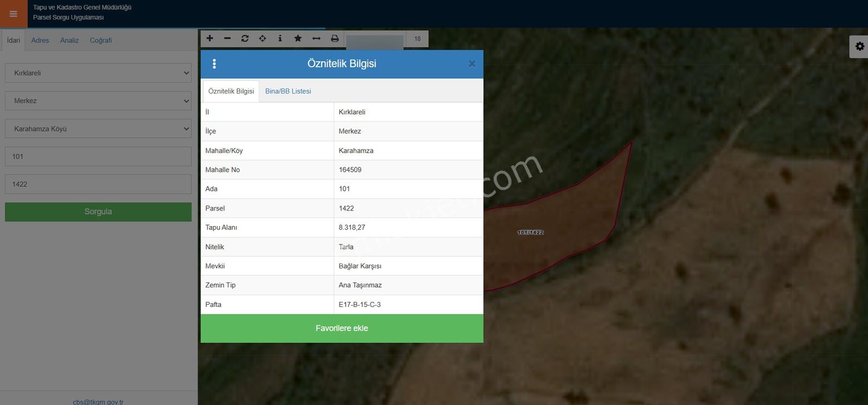Select the Zemin Tip value Ana Taşınmaz
The image size is (868, 405).
pos(360,285)
